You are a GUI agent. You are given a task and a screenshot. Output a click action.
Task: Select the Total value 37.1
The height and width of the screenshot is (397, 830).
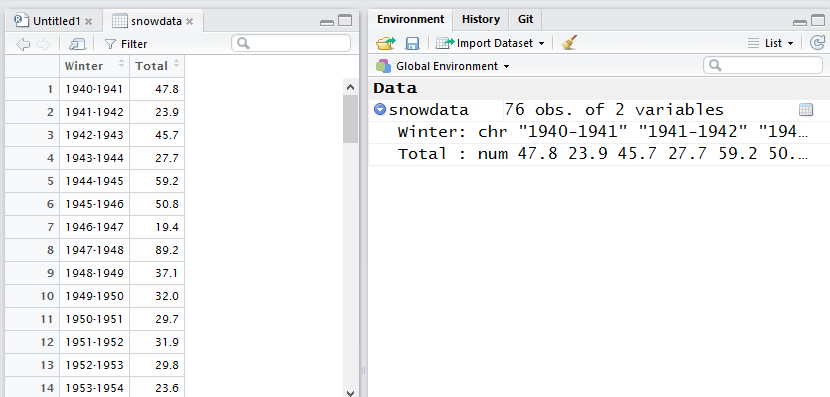tap(157, 273)
